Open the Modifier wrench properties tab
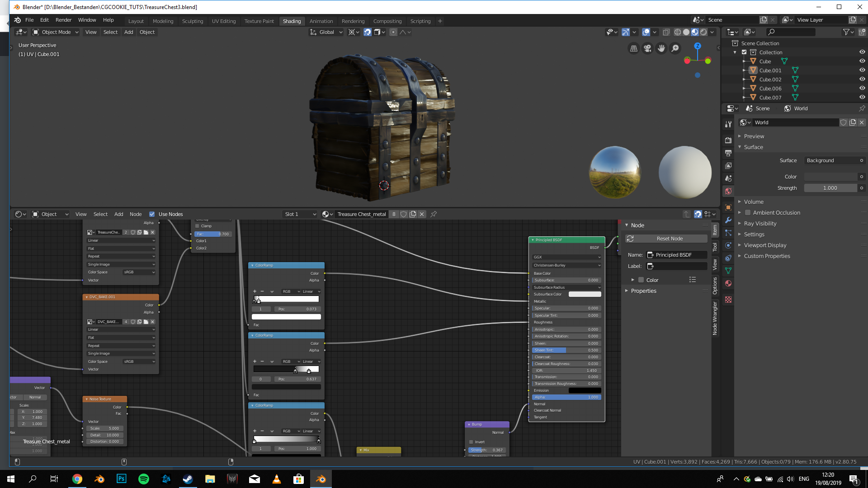 728,220
